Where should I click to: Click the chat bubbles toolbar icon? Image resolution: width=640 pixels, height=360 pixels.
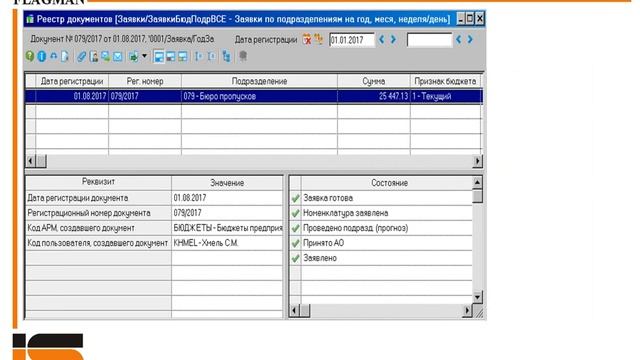tap(105, 56)
